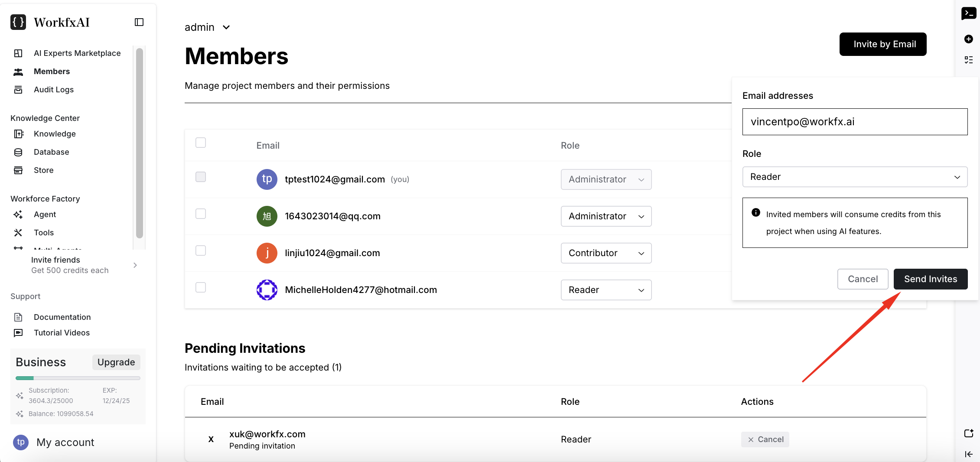Collapse the sidebar panel icon
The image size is (980, 462).
pos(139,22)
